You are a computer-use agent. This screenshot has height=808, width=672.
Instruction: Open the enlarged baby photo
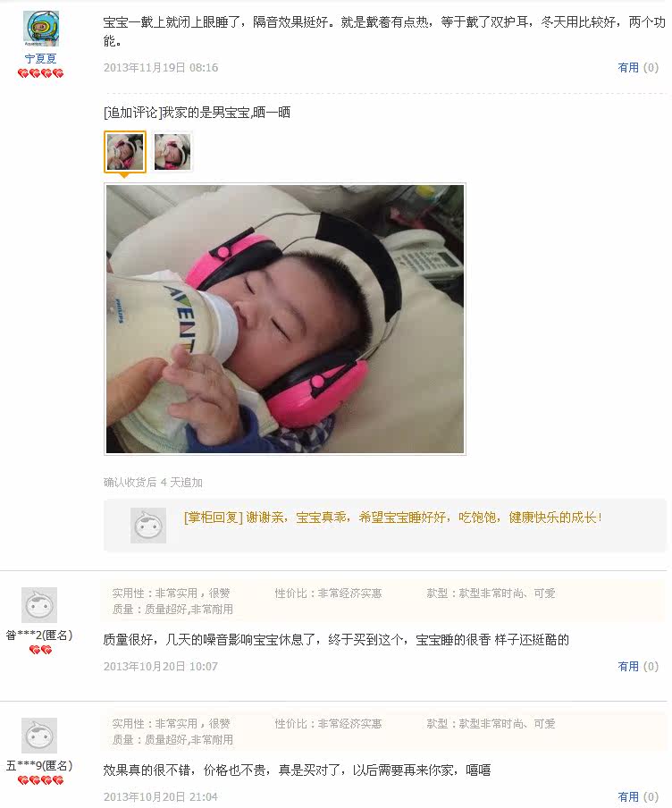coord(285,319)
